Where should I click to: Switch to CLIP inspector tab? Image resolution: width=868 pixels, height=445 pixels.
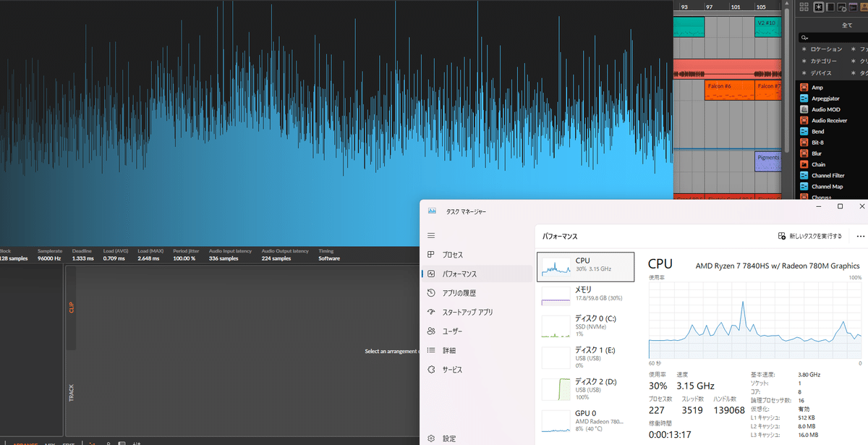(71, 308)
